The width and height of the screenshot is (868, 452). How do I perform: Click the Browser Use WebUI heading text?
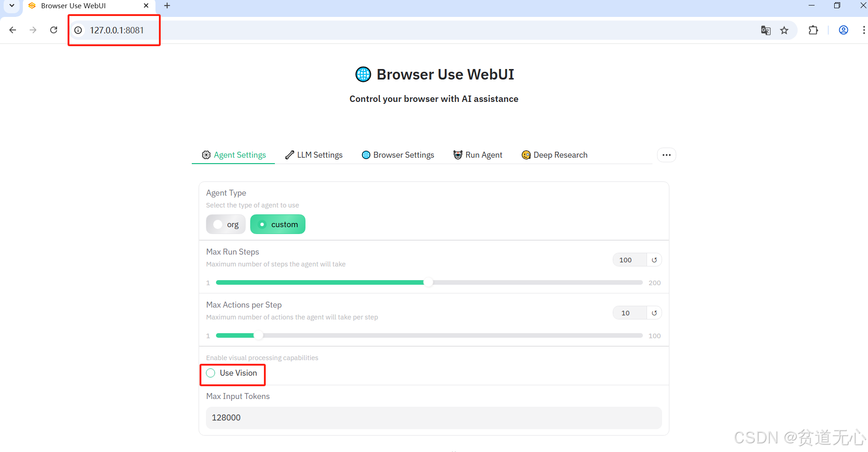[x=445, y=74]
